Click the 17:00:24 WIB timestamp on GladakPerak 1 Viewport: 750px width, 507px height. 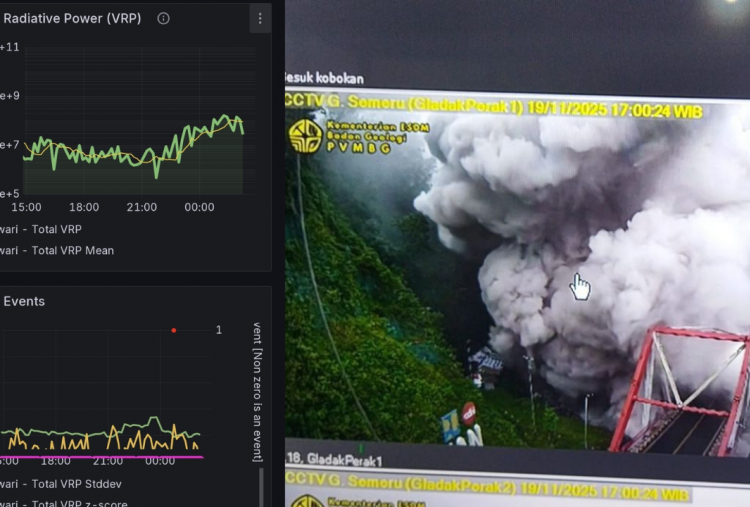click(x=656, y=111)
